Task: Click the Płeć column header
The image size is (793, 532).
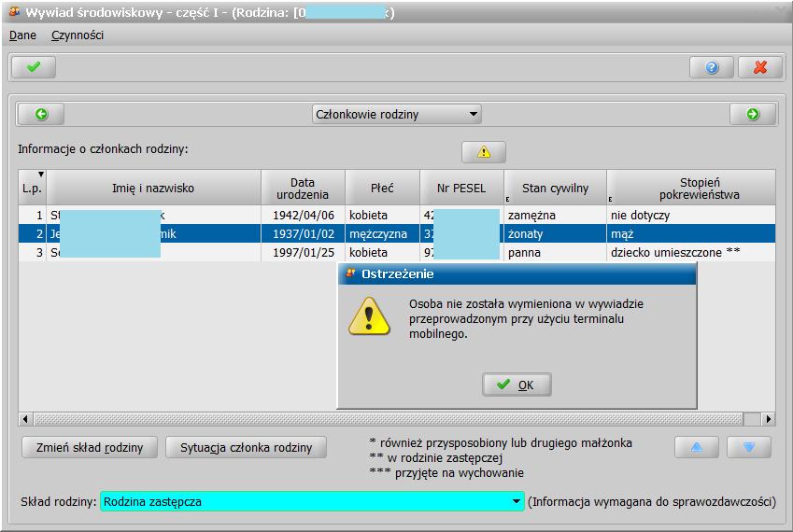Action: click(382, 188)
